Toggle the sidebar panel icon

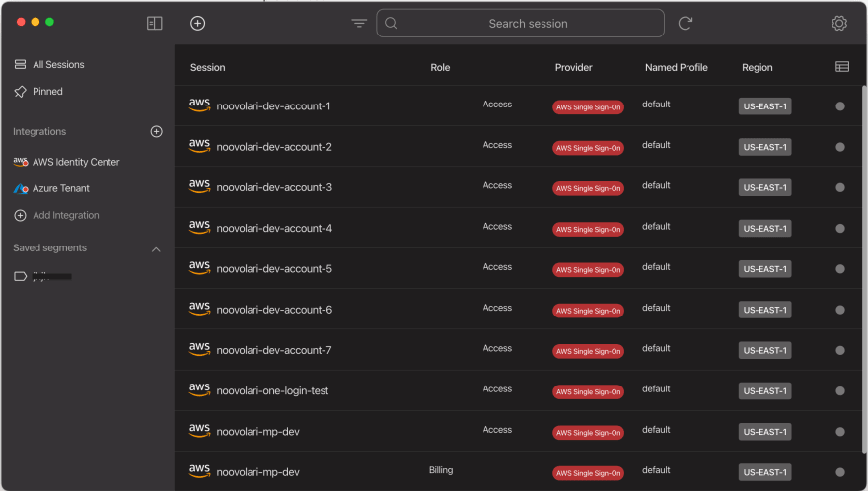tap(154, 23)
